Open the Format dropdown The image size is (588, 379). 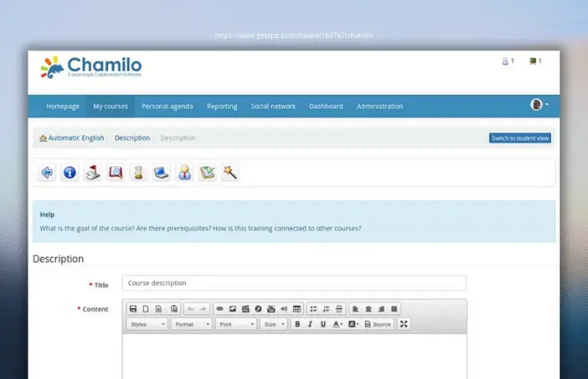(192, 324)
